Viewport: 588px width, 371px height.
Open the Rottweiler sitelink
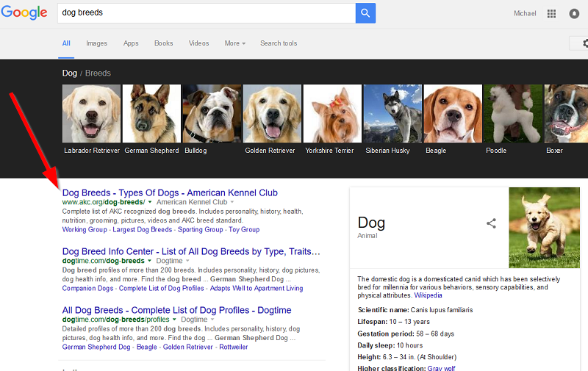click(x=234, y=347)
